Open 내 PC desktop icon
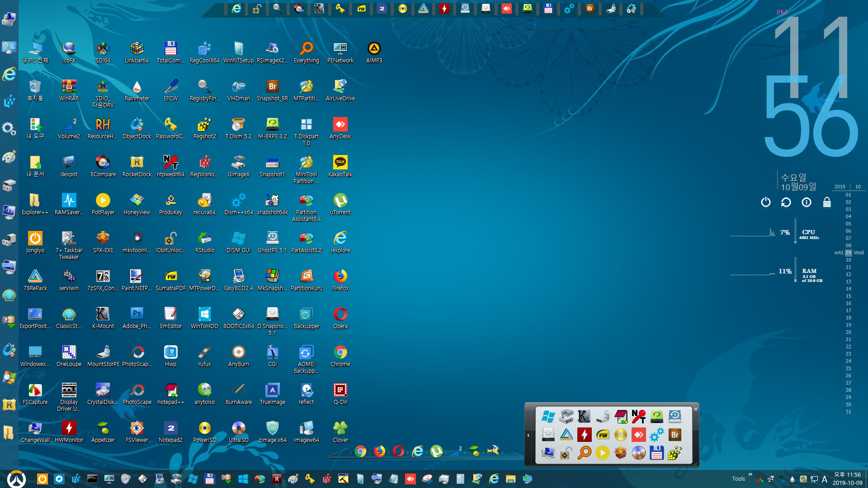 point(35,52)
